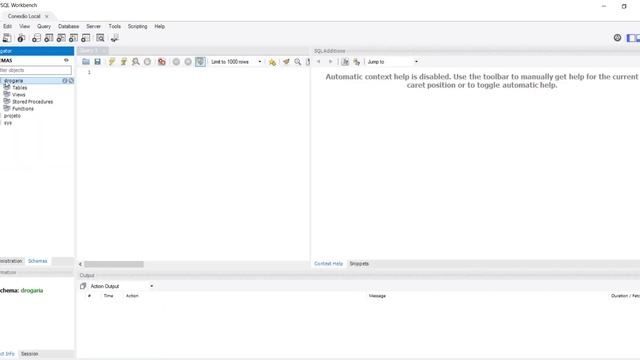This screenshot has height=360, width=640.
Task: Open the Edit menu
Action: point(7,26)
